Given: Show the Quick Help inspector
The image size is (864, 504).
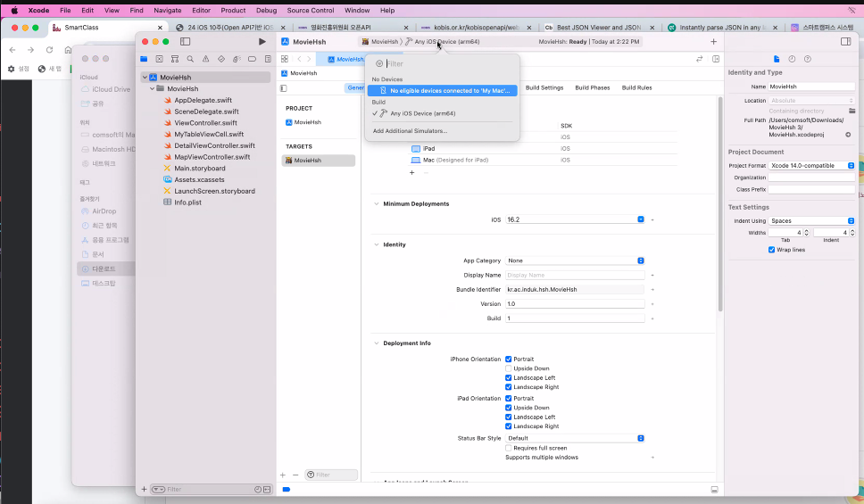Looking at the screenshot, I should coord(807,59).
